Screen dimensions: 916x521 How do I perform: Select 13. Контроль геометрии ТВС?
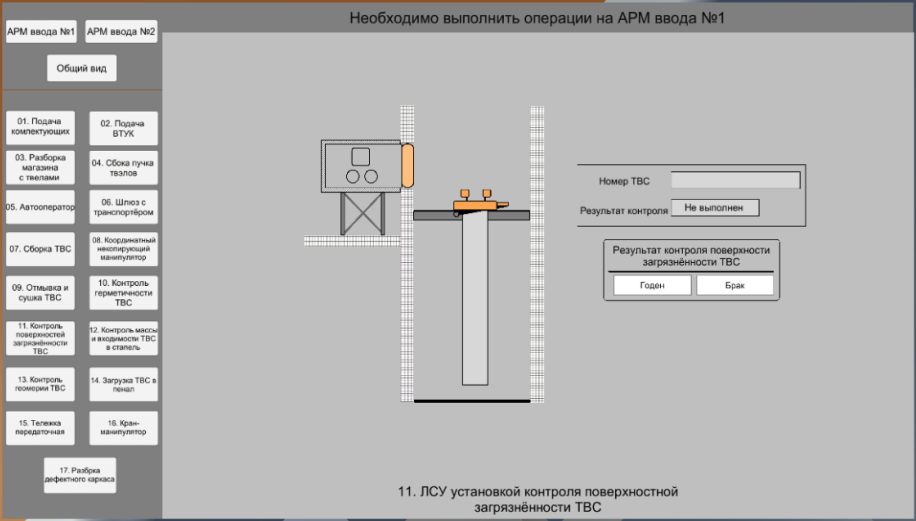point(40,385)
